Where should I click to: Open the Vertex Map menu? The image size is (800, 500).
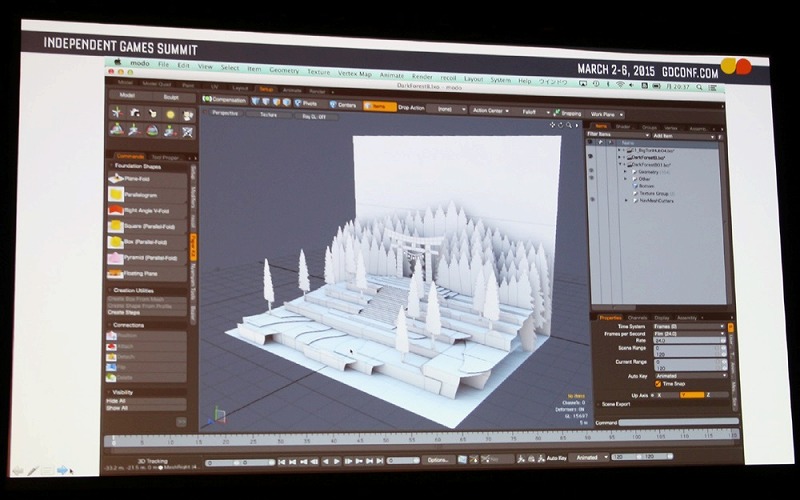pos(355,73)
